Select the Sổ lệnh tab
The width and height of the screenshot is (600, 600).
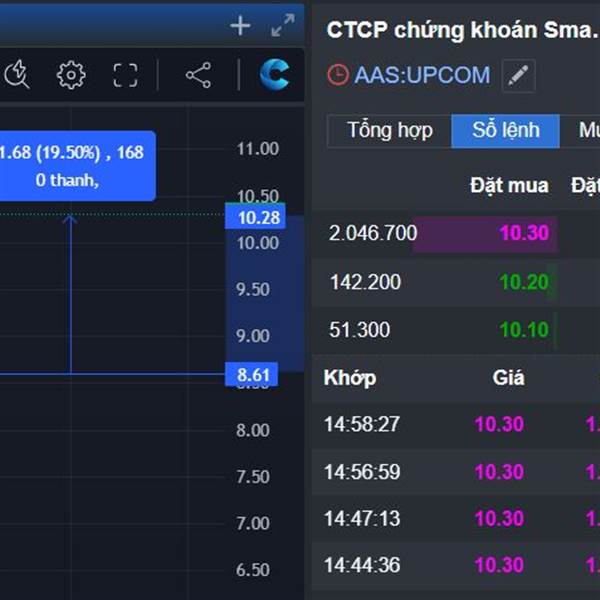[x=505, y=130]
